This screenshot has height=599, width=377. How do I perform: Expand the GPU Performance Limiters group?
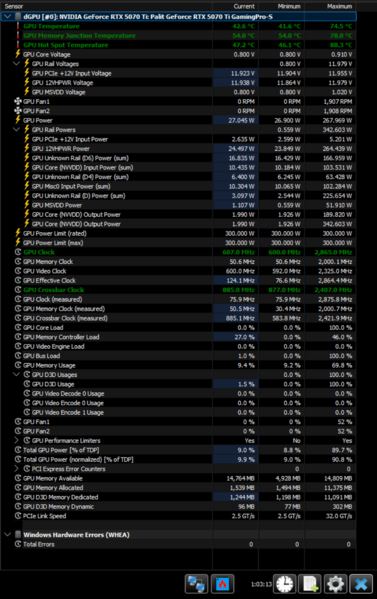[x=16, y=440]
